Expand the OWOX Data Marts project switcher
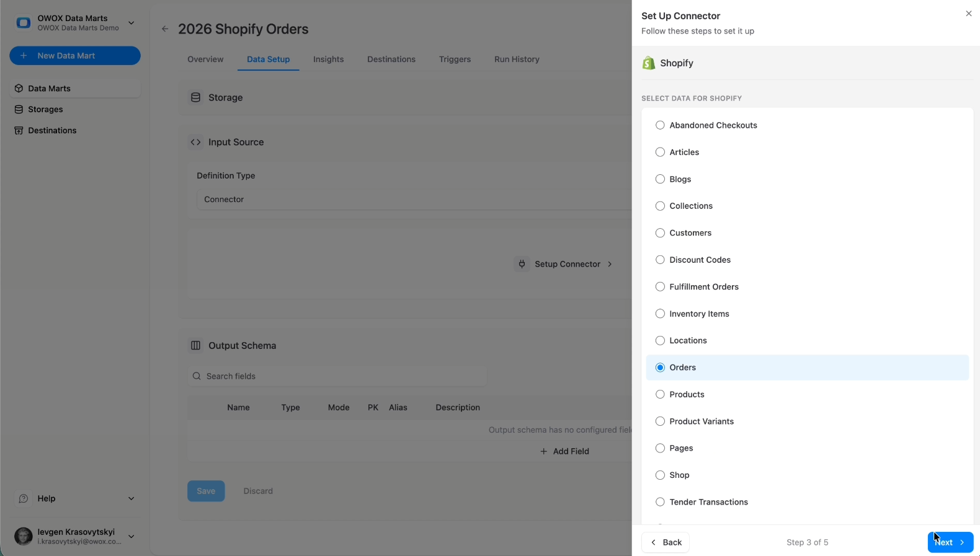Screen dimensions: 980x556 coord(131,23)
